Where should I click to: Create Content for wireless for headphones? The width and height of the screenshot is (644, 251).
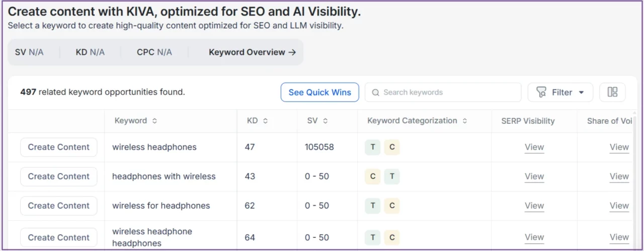tap(59, 206)
